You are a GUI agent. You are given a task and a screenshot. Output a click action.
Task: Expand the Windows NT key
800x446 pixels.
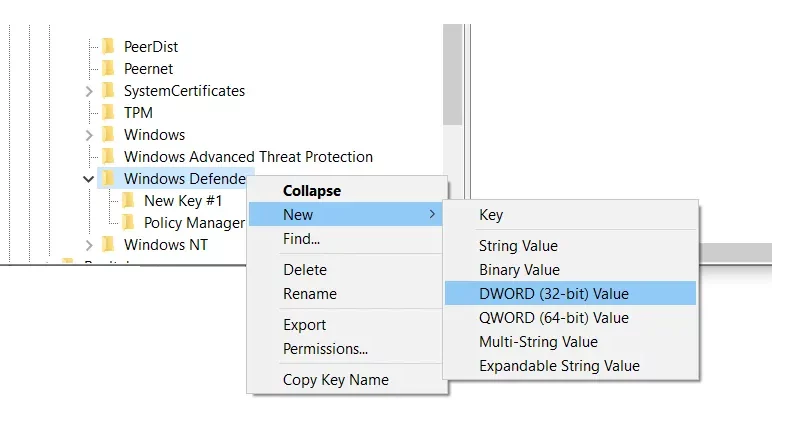point(89,245)
